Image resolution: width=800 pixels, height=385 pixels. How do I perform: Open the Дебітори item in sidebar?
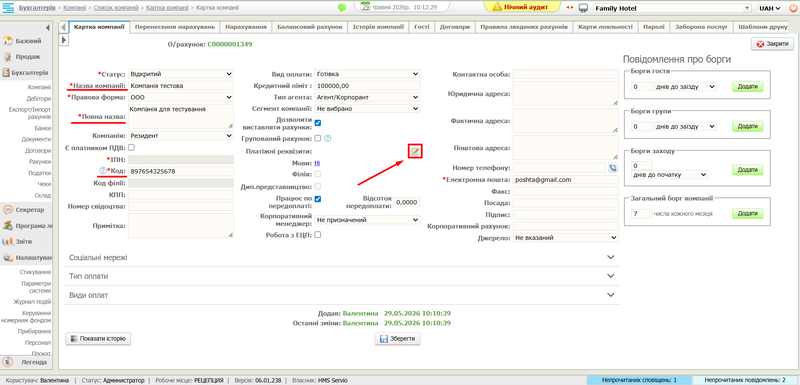tap(39, 98)
